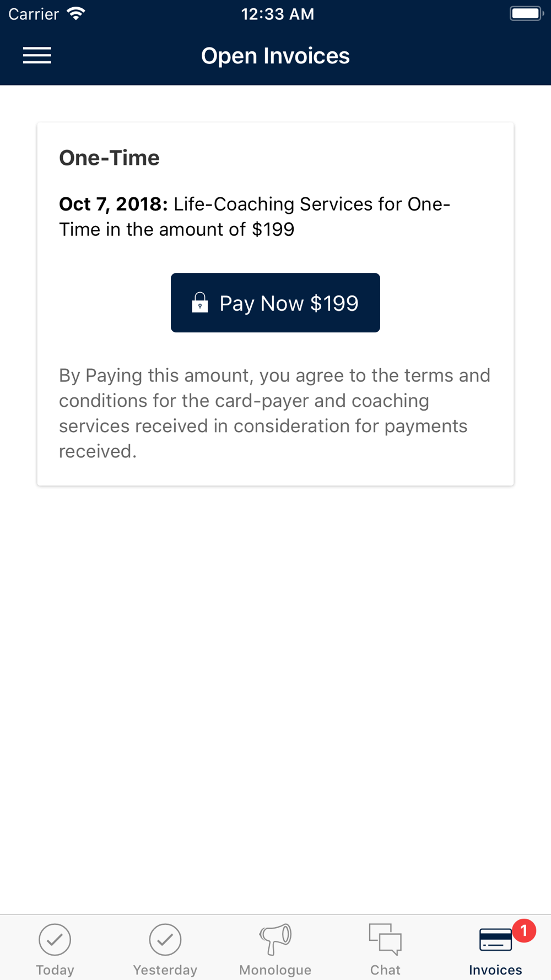Tap the battery indicator in status bar
Viewport: 551px width, 980px height.
coord(526,13)
